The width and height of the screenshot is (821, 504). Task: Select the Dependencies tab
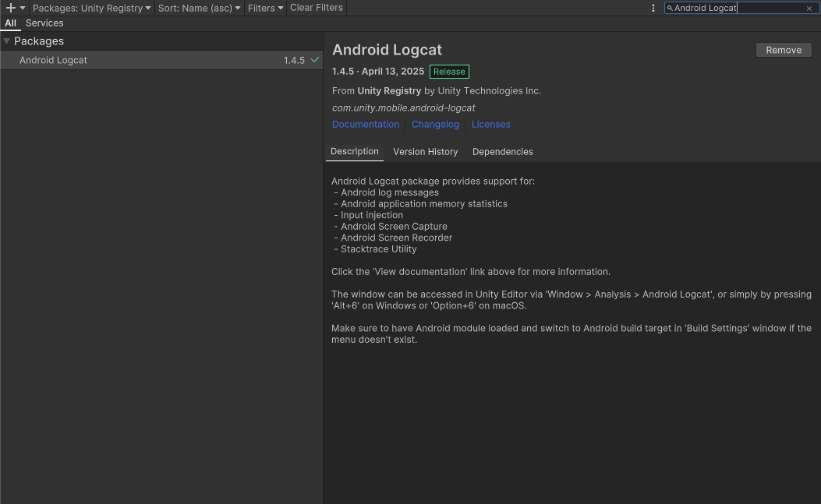point(503,151)
